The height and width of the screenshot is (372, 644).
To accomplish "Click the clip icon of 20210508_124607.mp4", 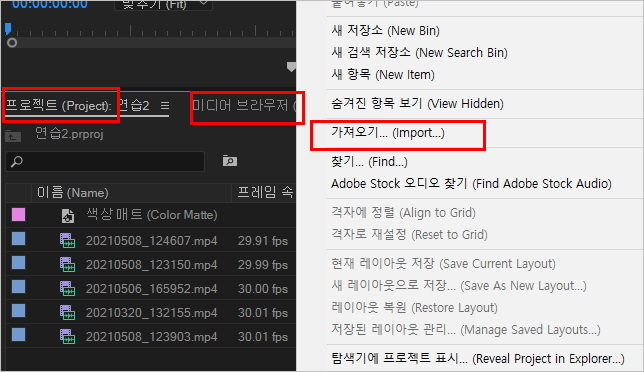I will (67, 241).
